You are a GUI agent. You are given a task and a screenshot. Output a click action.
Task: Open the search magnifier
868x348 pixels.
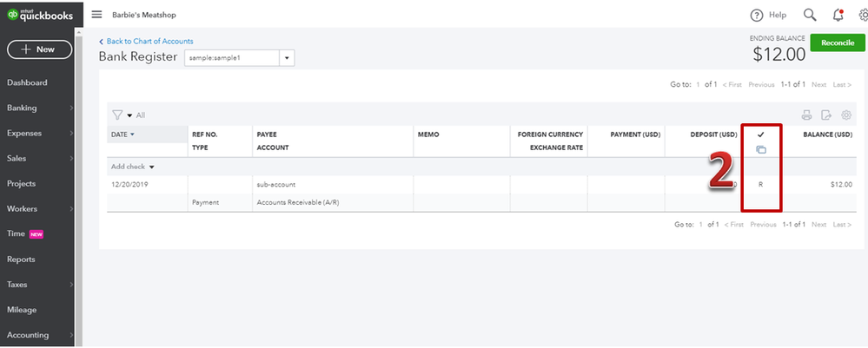coord(810,15)
